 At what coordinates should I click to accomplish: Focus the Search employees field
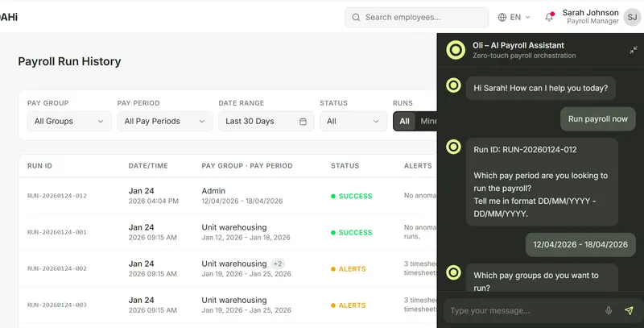coord(416,17)
